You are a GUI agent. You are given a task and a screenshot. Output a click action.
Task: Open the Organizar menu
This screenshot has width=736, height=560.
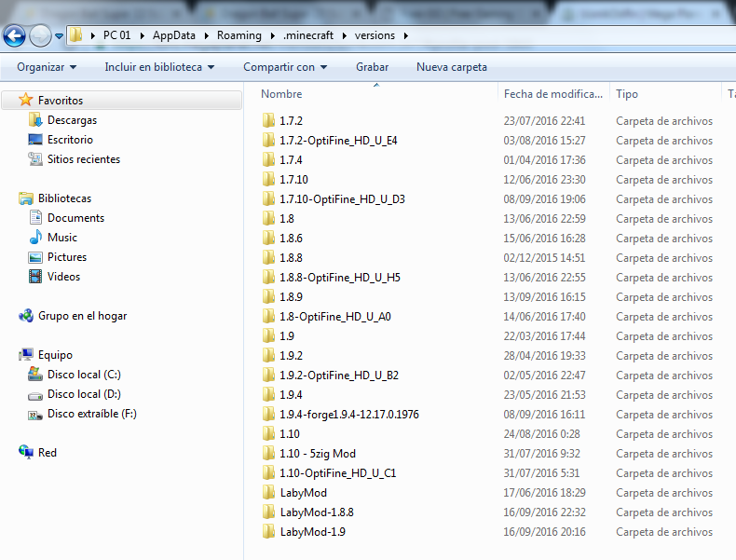click(x=47, y=67)
